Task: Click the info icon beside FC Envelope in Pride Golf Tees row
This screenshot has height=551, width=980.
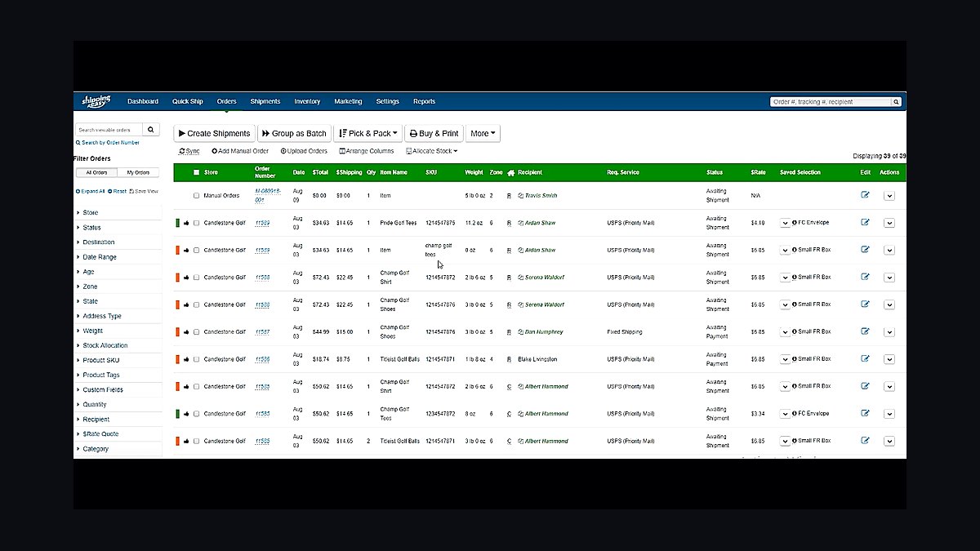Action: pos(795,222)
